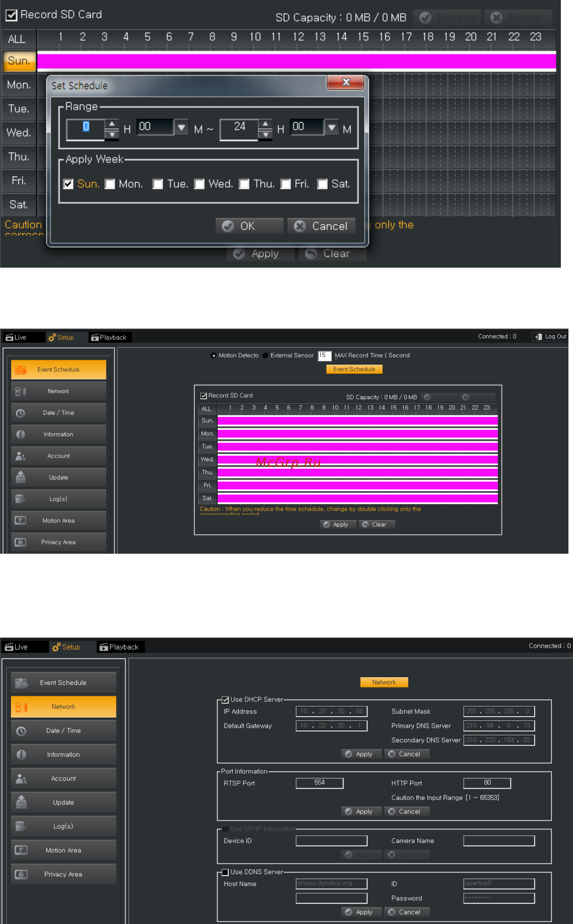The height and width of the screenshot is (924, 573).
Task: Click the Sun. magenta bar behind Set Schedule dialog
Action: pyautogui.click(x=296, y=61)
